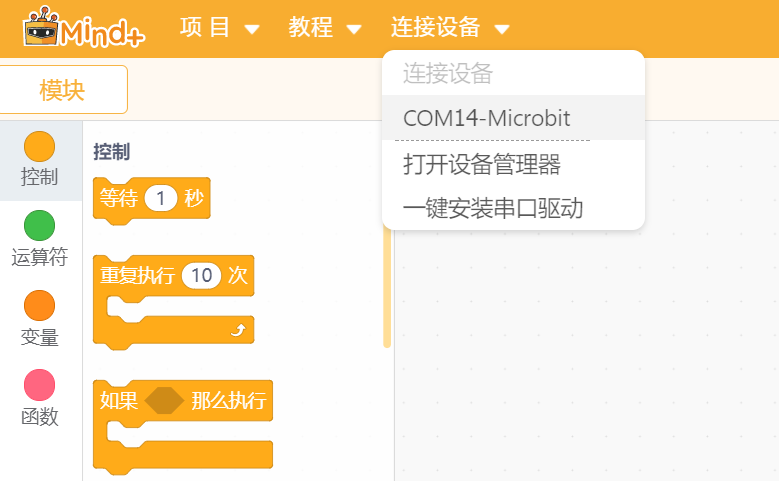779x483 pixels.
Task: Select 打开设备管理器 menu entry
Action: [481, 163]
